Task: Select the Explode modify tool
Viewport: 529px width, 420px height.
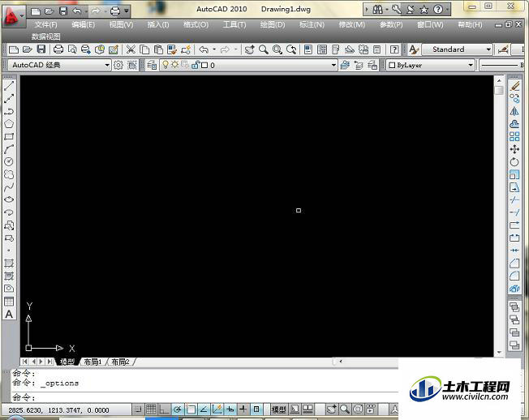Action: coord(514,289)
